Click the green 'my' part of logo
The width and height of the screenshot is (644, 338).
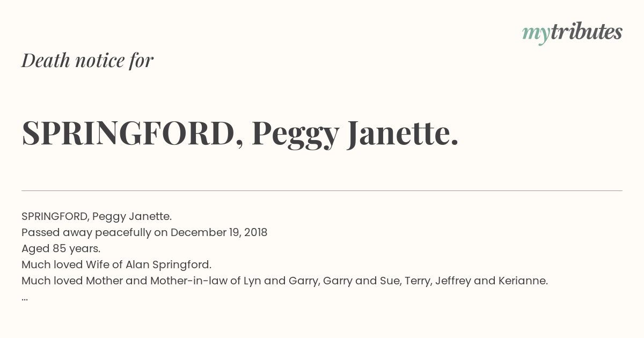click(x=536, y=35)
